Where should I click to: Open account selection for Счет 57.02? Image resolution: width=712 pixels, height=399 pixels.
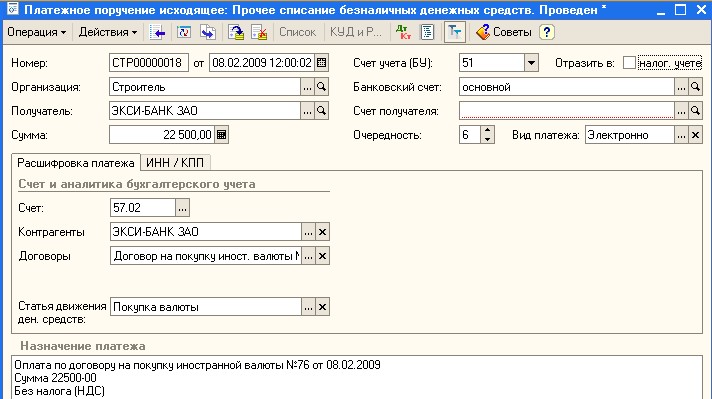pyautogui.click(x=182, y=208)
